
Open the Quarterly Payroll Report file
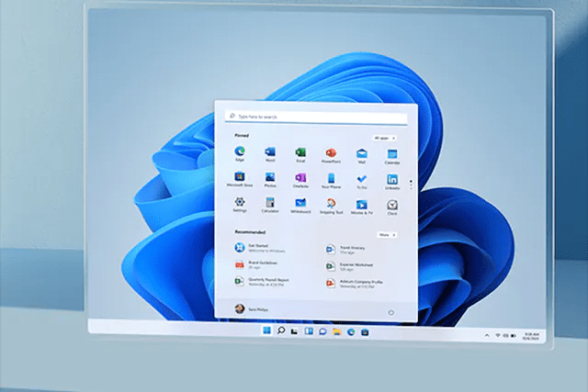(x=263, y=282)
